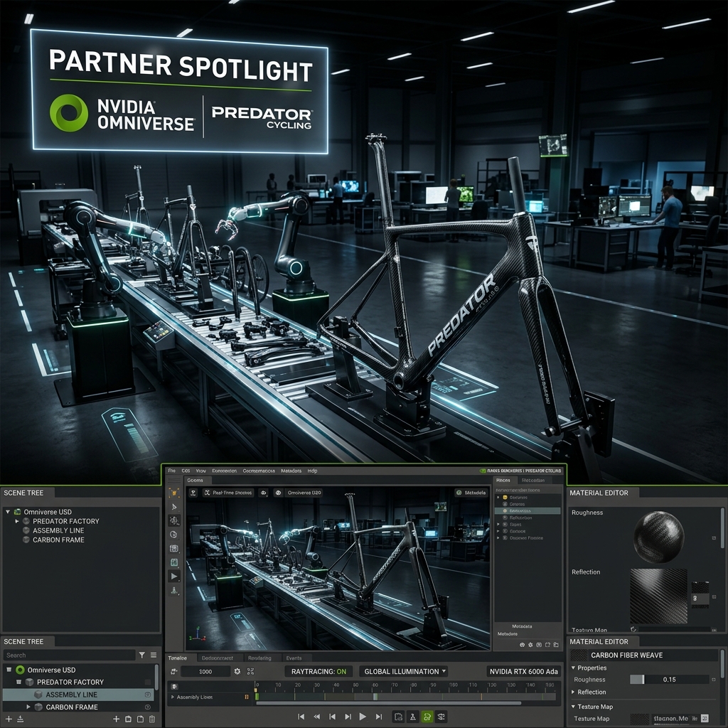Click the NVIDIA RTX 6000 Ada device label
728x728 pixels.
[x=524, y=671]
